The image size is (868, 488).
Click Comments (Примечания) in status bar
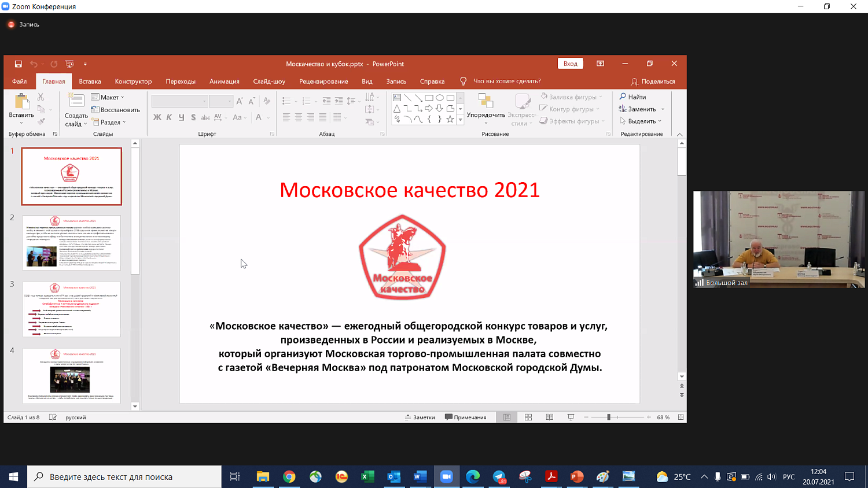[466, 417]
